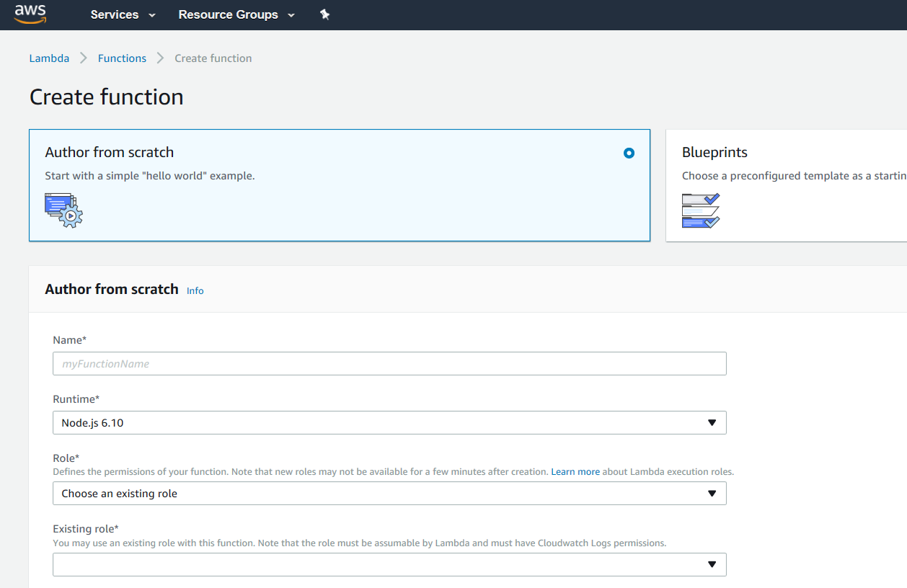Navigate to Functions breadcrumb link
This screenshot has width=907, height=588.
(122, 58)
